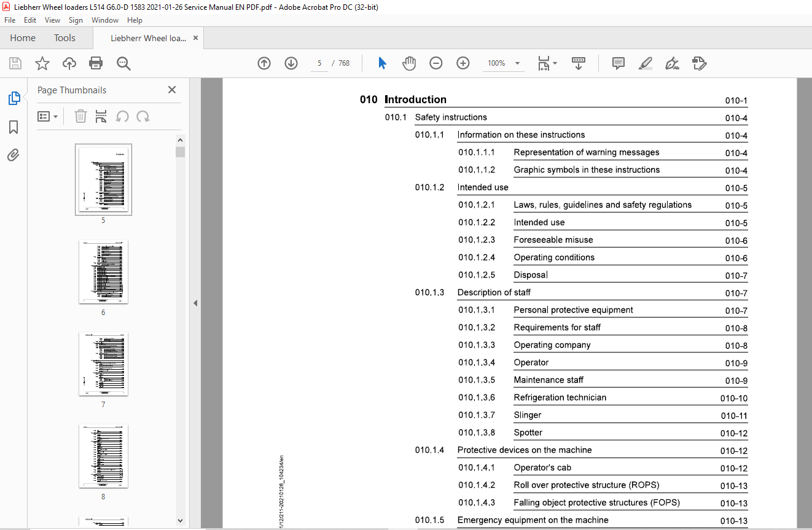This screenshot has width=812, height=530.
Task: Open 'Graphic symbols in these instructions' entry
Action: pos(587,170)
